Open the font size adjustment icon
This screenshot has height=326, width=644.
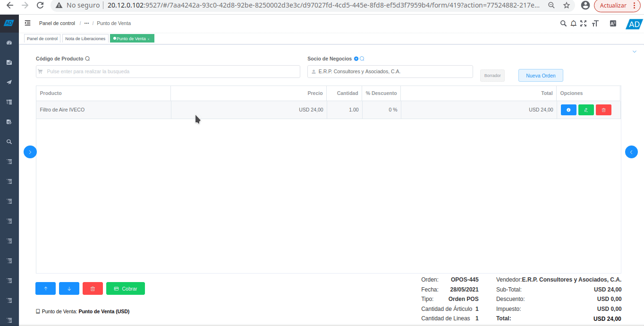coord(595,24)
